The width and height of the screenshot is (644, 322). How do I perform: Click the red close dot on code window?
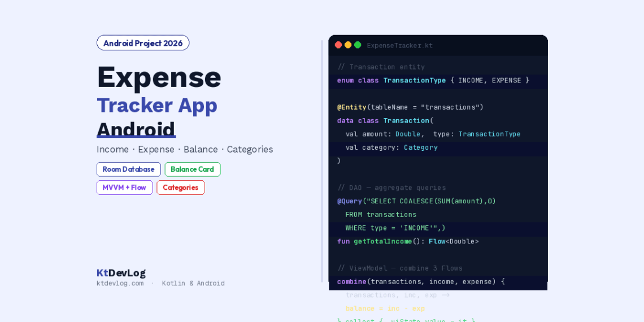338,45
